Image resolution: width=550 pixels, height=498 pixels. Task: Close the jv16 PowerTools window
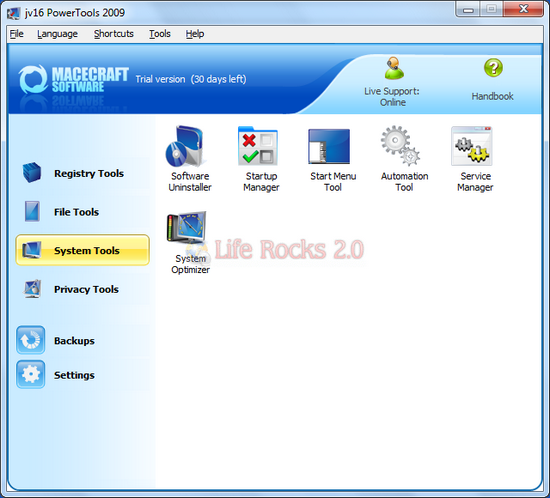(524, 9)
